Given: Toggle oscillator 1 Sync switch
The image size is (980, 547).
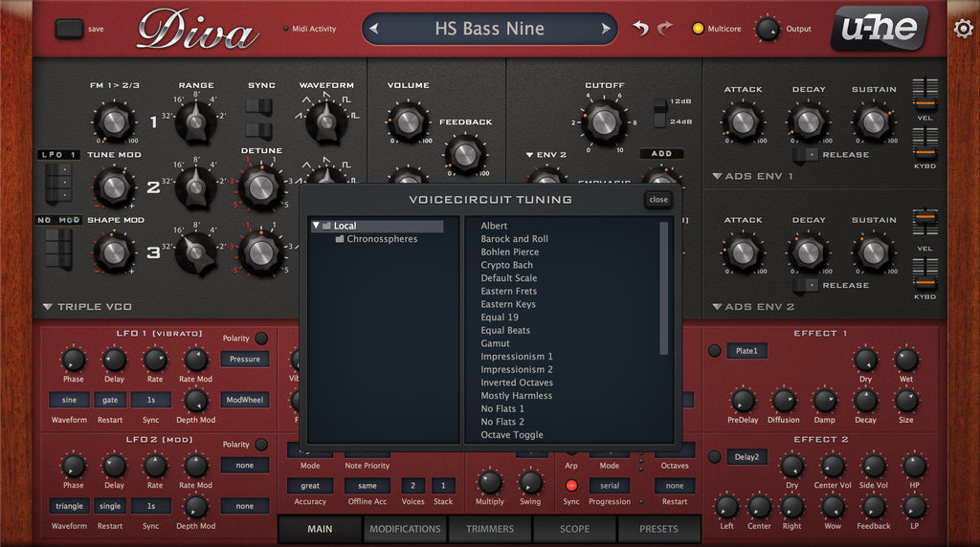Looking at the screenshot, I should point(258,107).
